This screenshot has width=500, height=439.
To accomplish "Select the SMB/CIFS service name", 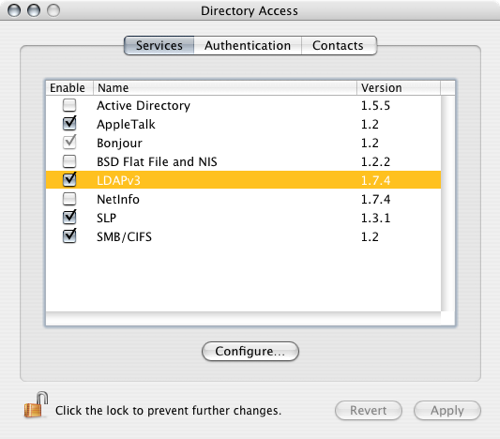I will coord(124,237).
